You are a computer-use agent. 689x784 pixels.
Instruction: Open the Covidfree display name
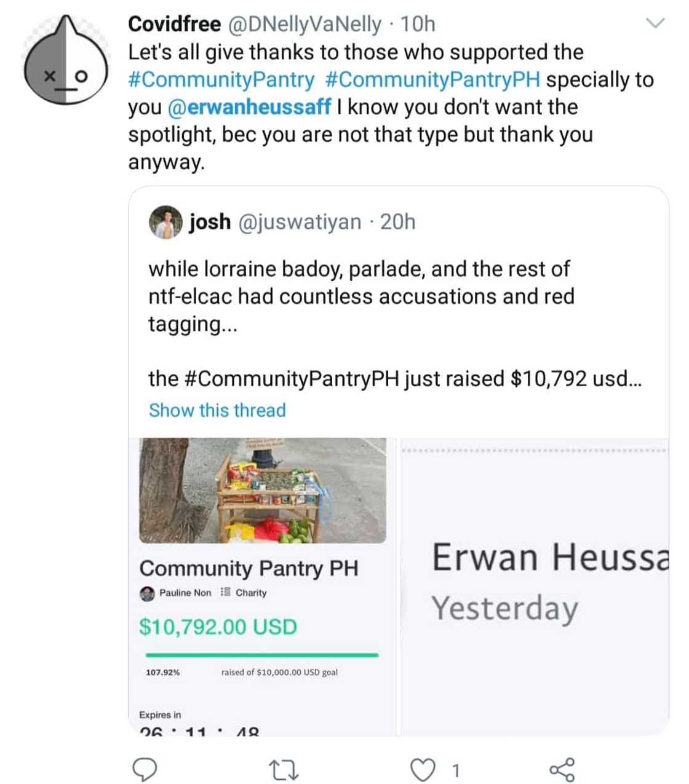click(174, 24)
